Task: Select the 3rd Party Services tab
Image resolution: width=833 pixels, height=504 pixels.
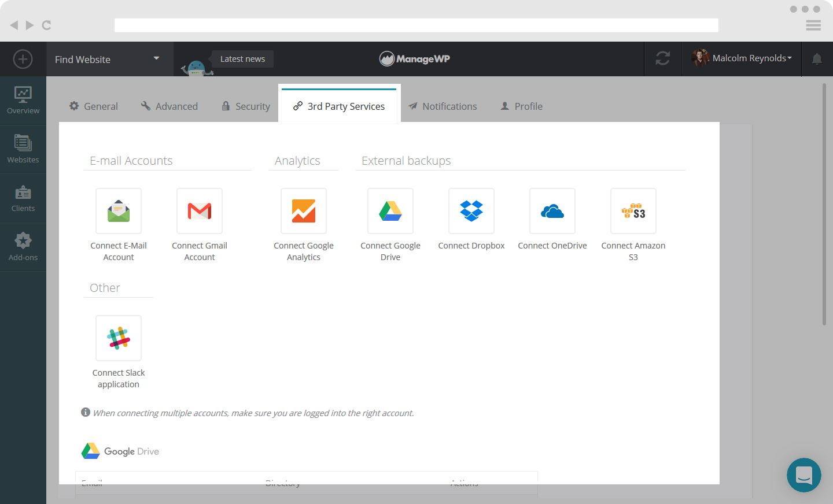Action: click(339, 106)
